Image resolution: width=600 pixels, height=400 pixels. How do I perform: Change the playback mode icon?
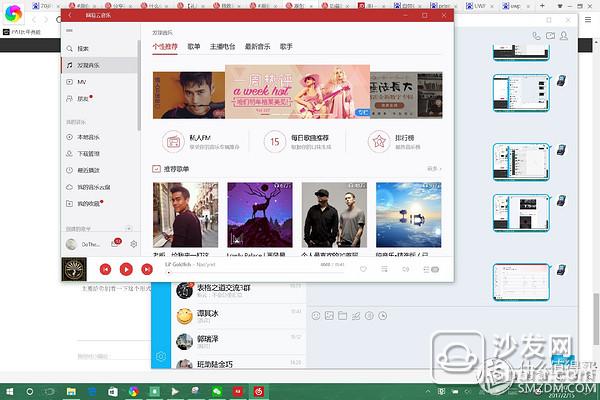(385, 269)
